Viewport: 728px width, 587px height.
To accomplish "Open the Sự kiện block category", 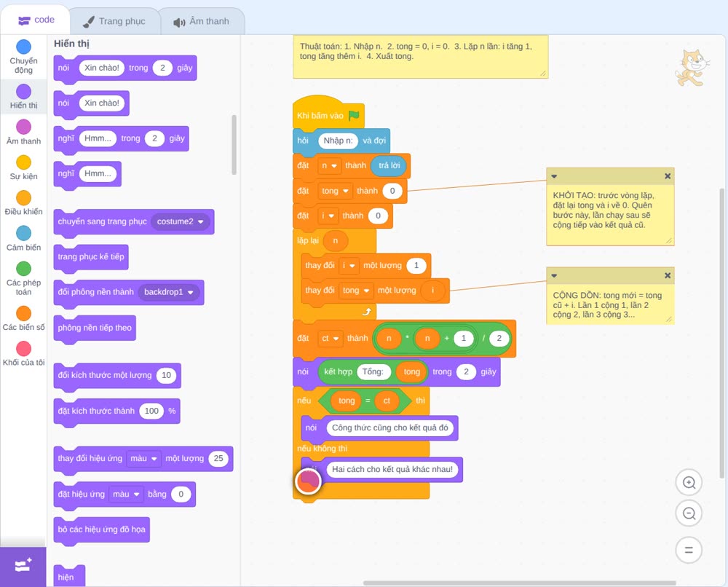I will [23, 168].
